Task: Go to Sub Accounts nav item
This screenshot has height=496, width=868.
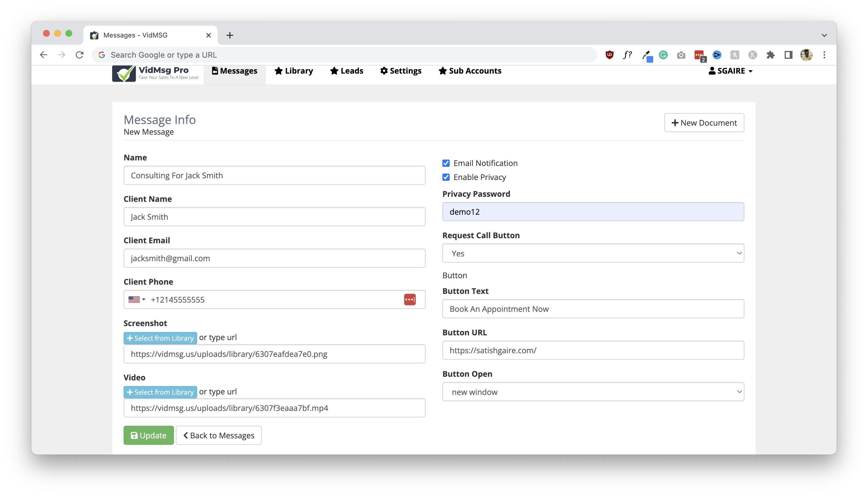Action: 470,71
